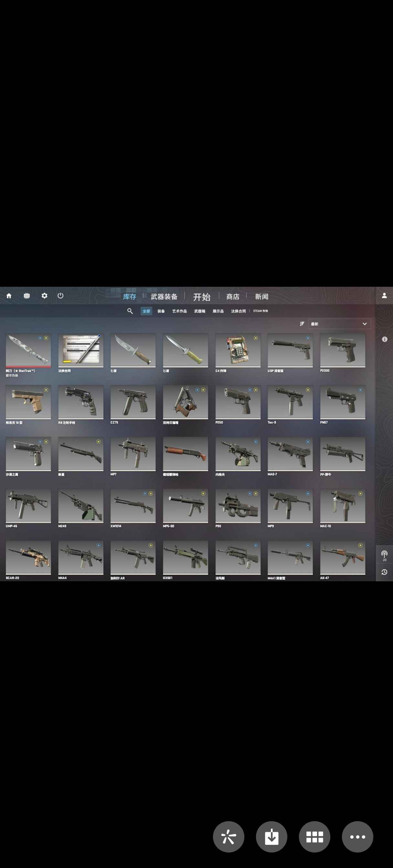Image resolution: width=393 pixels, height=868 pixels.
Task: Select the XM1014 item
Action: click(x=133, y=509)
